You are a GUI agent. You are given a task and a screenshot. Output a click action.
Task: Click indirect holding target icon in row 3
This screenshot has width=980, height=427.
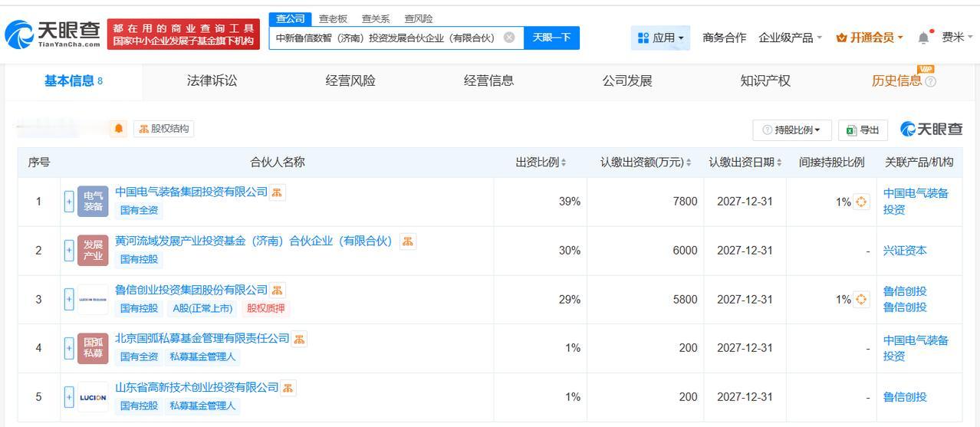pyautogui.click(x=861, y=299)
